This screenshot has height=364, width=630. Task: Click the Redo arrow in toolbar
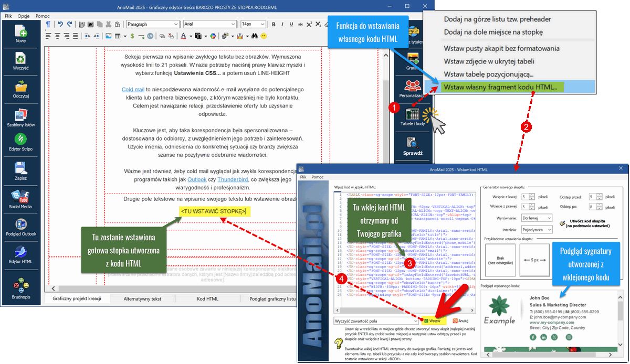pos(70,24)
